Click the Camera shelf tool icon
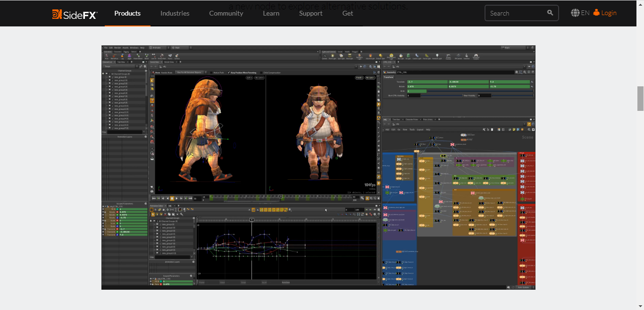Viewport: 644px width, 310px height. (x=325, y=56)
